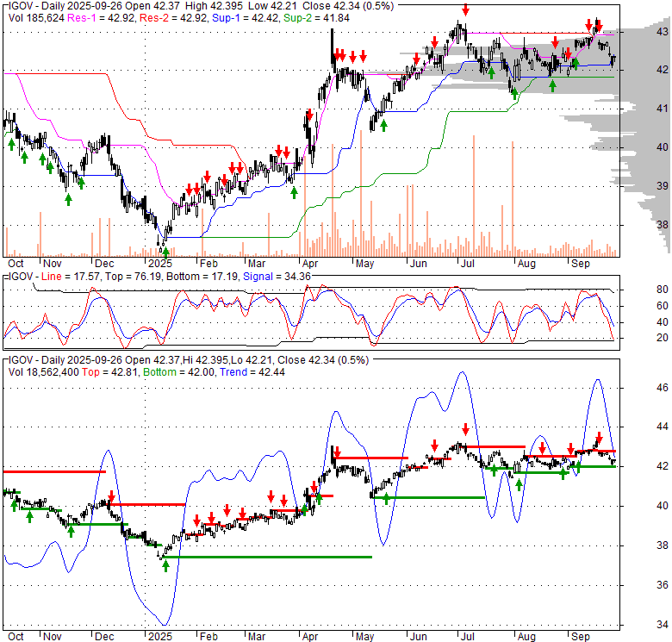Click the Nov label on top chart axis
Image resolution: width=672 pixels, height=642 pixels.
pyautogui.click(x=53, y=264)
